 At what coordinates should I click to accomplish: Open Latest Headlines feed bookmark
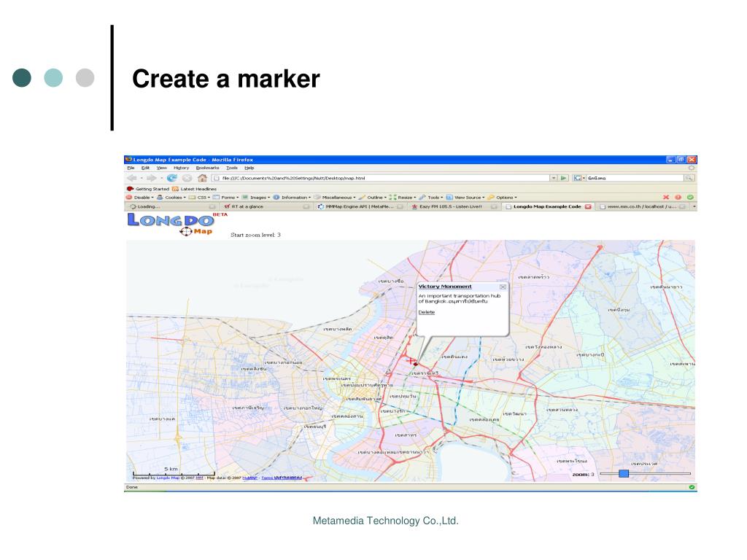194,189
